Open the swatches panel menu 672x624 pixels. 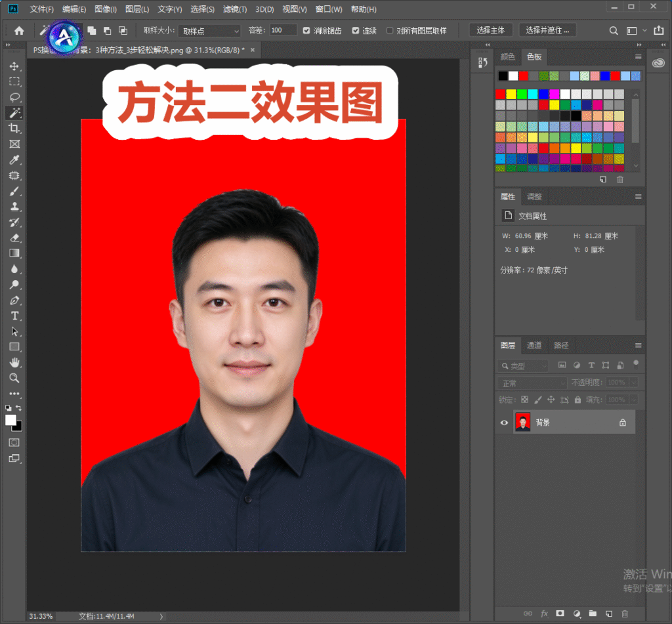coord(638,56)
